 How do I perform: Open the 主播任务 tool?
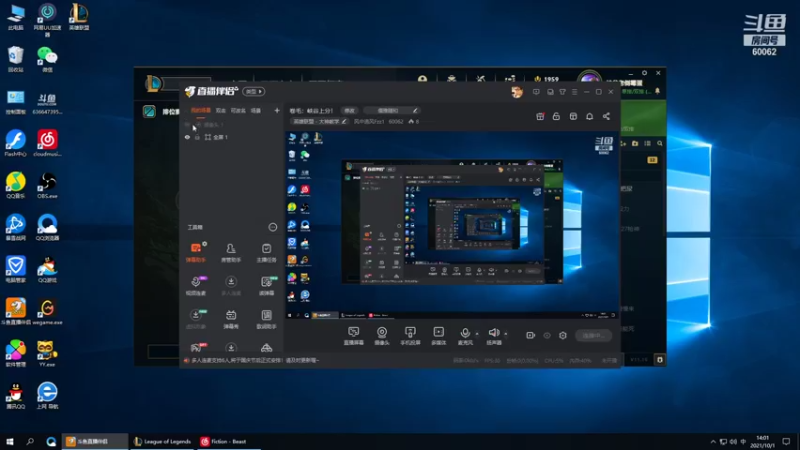point(266,253)
